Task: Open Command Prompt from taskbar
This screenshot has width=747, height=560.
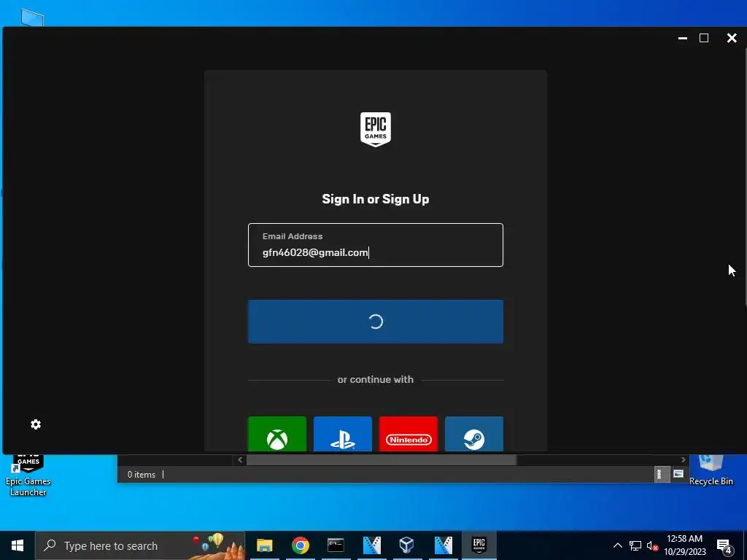Action: tap(336, 545)
